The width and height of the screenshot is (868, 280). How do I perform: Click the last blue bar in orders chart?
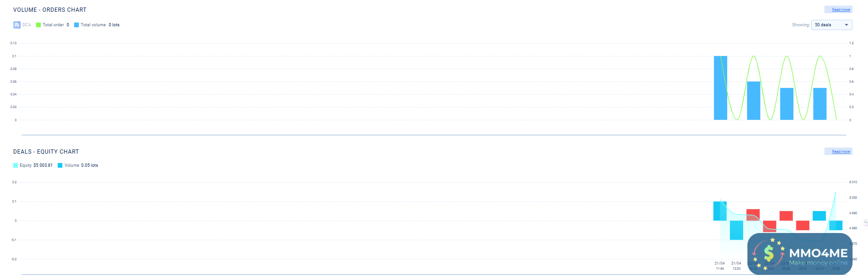pyautogui.click(x=820, y=104)
